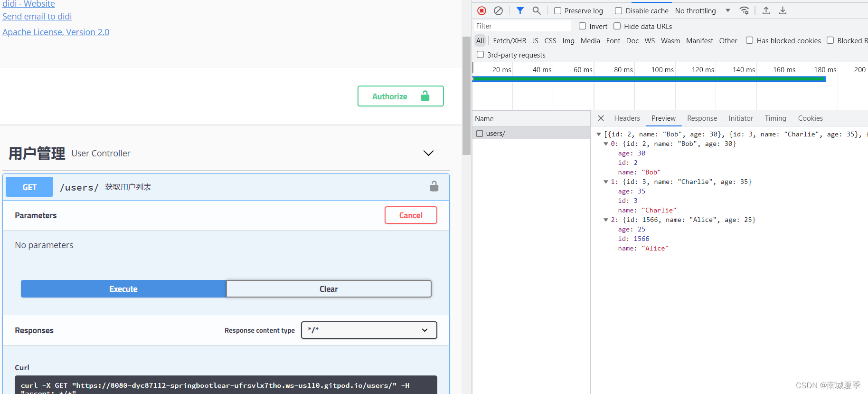Click the Swagger page vertical scrollbar
The height and width of the screenshot is (394, 868).
[x=466, y=95]
